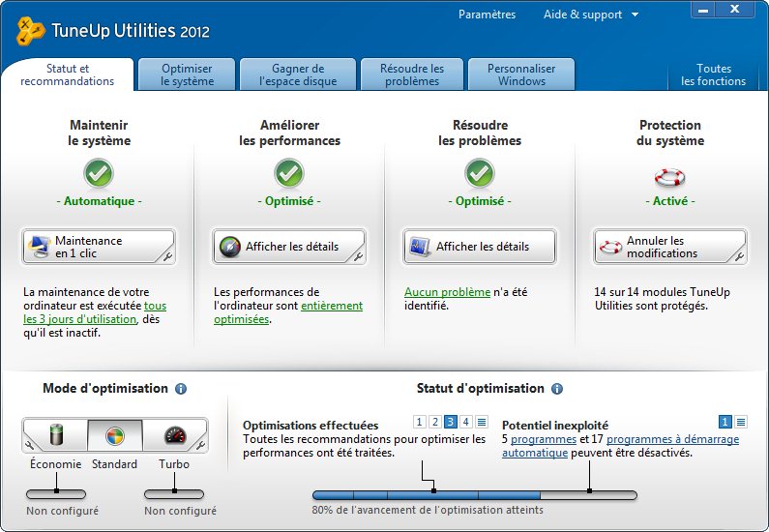Viewport: 769px width, 532px height.
Task: Click green checkmark under Maintenir le système
Action: [99, 173]
